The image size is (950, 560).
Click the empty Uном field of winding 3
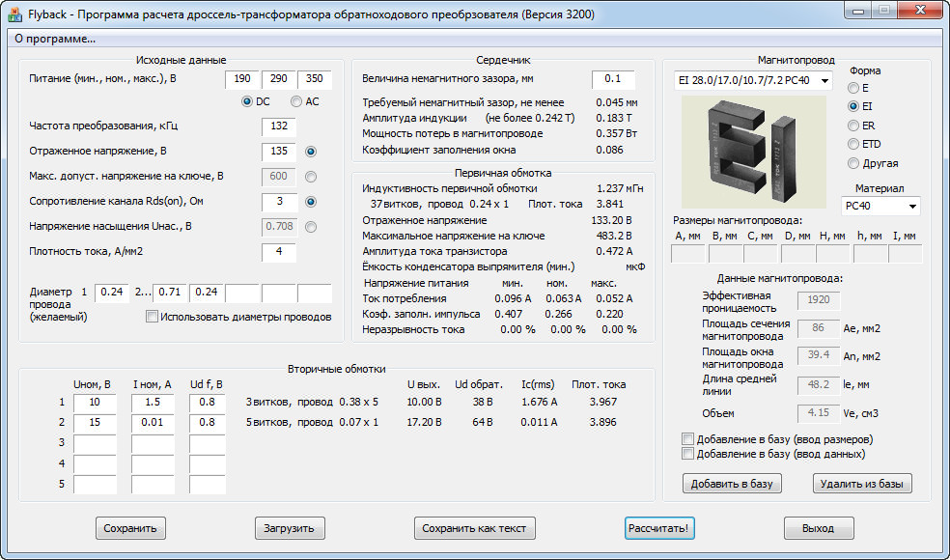coord(95,443)
